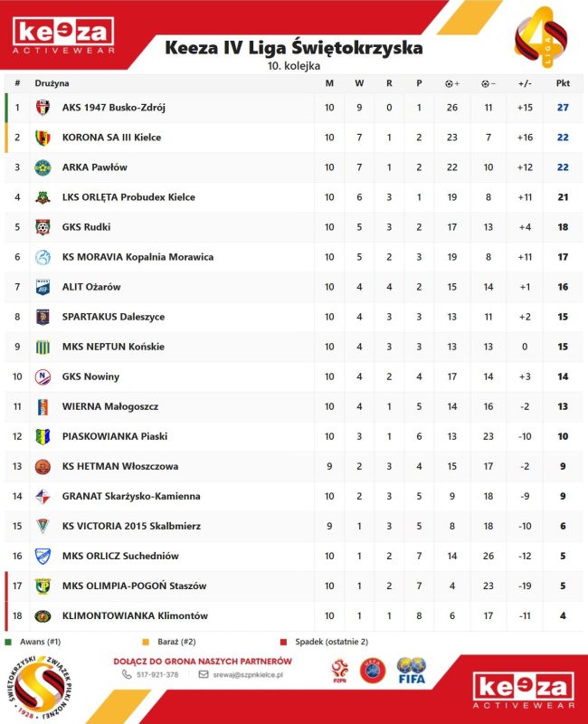This screenshot has width=588, height=724.
Task: Click the AKS 1947 Busko-Zdrój club crest
Action: point(43,108)
